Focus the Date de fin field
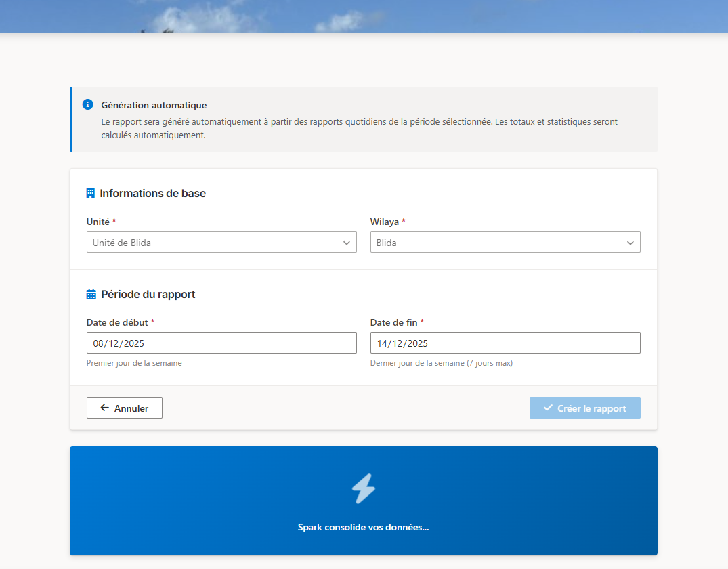728x569 pixels. coord(505,343)
